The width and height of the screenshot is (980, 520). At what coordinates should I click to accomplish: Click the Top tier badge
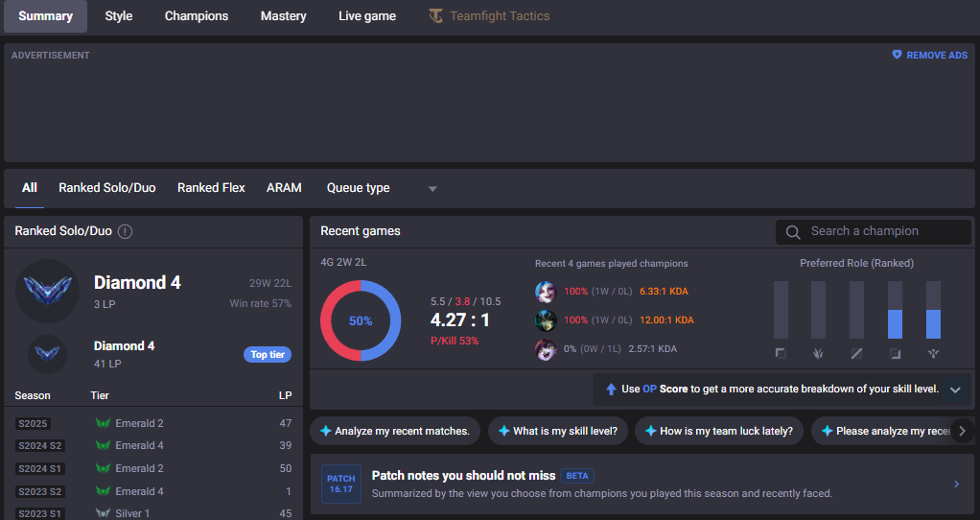268,354
